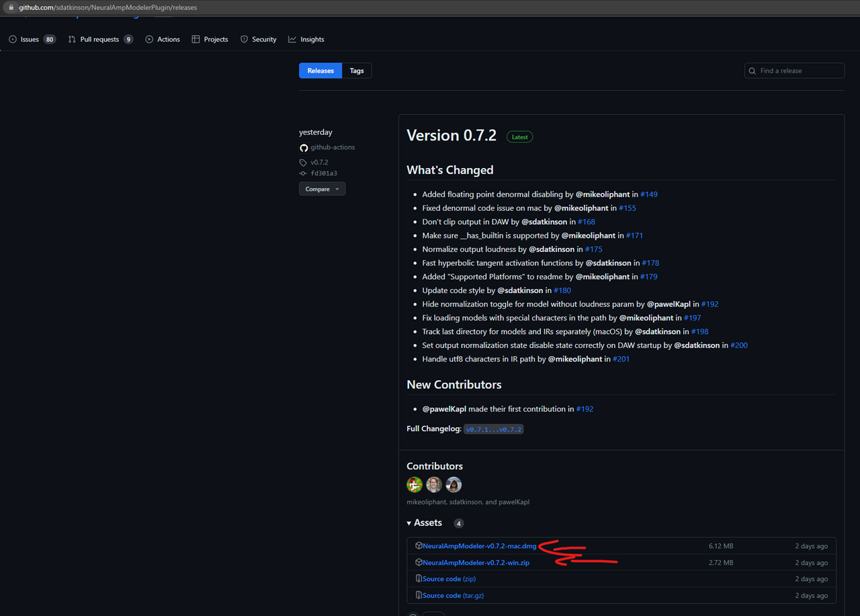Open @sdatkinson mention on #168 line
Image resolution: width=860 pixels, height=616 pixels.
(x=544, y=222)
